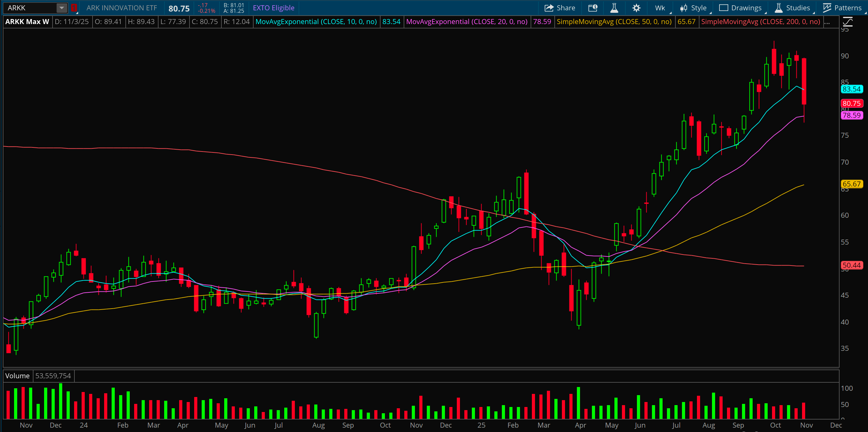The width and height of the screenshot is (868, 432).
Task: Click the candlestick Style icon
Action: 684,8
